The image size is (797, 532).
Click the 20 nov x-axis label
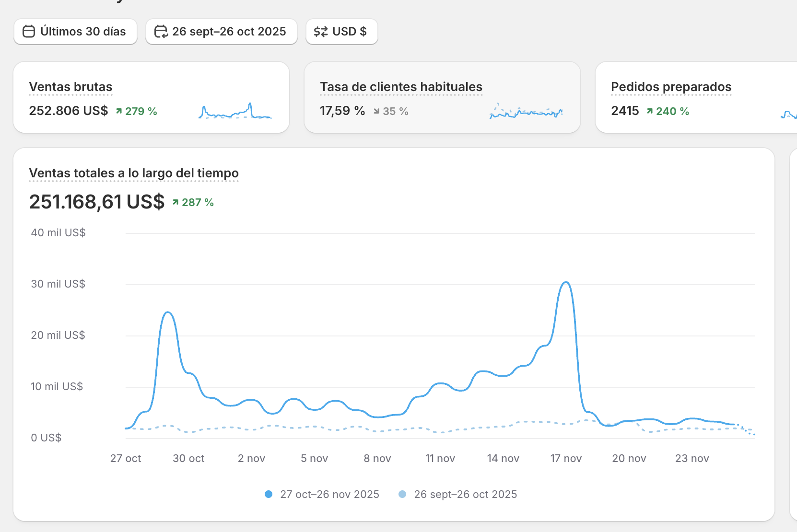(x=629, y=459)
